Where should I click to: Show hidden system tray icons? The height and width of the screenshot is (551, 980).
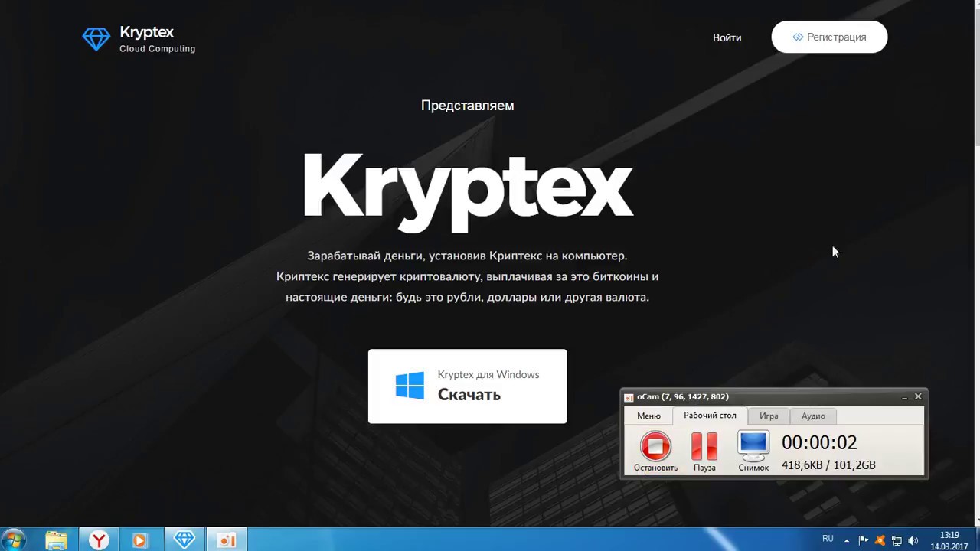[847, 540]
